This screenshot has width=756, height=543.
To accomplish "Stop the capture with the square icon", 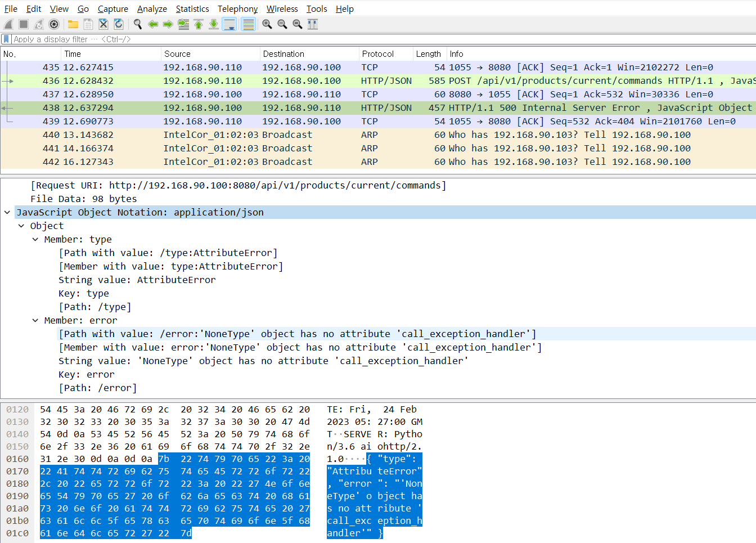I will 24,24.
